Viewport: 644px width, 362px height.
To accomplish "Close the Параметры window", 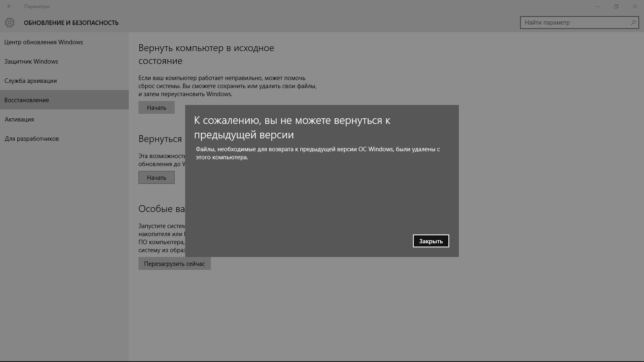I will 635,6.
